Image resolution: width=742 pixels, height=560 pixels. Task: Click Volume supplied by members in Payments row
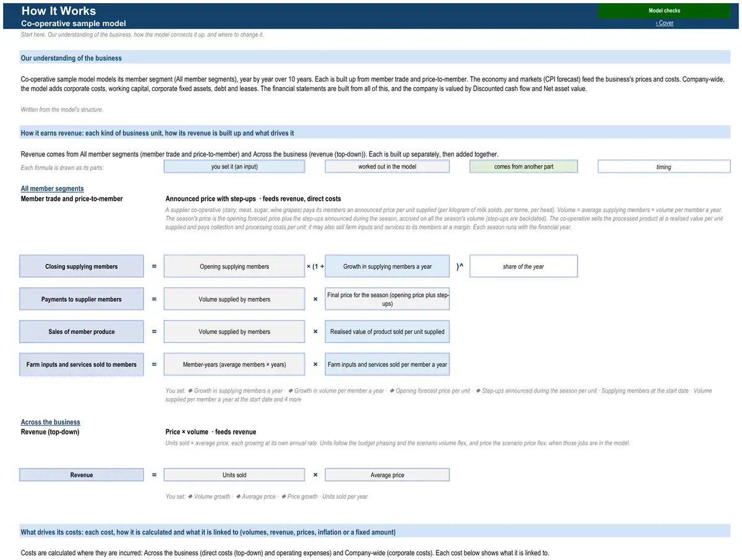pos(234,299)
